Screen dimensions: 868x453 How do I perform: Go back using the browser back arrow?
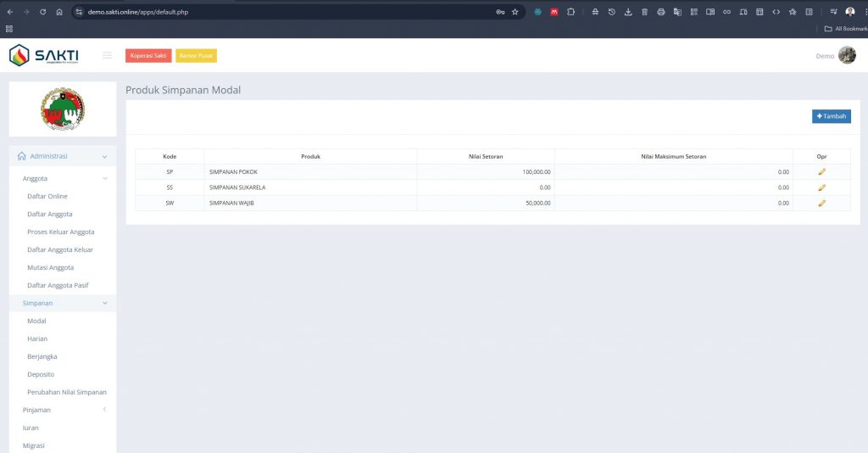click(10, 12)
